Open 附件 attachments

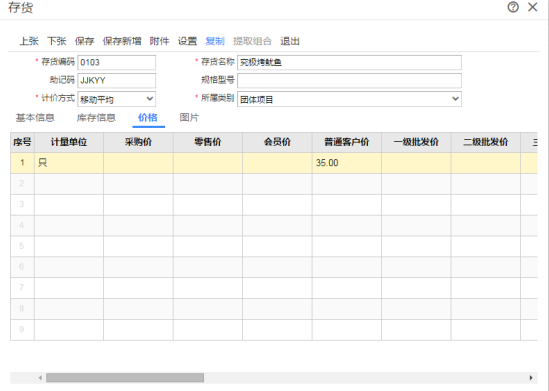click(159, 41)
